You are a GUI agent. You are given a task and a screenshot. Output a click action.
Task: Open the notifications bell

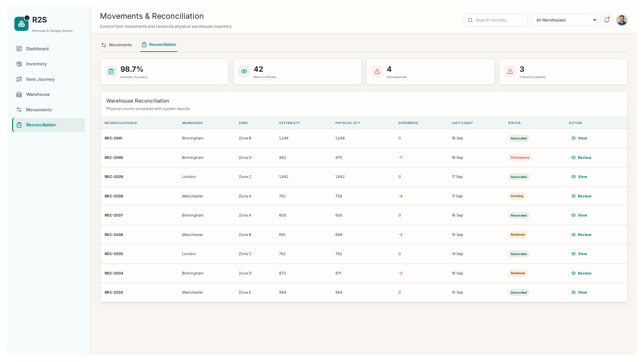[606, 20]
